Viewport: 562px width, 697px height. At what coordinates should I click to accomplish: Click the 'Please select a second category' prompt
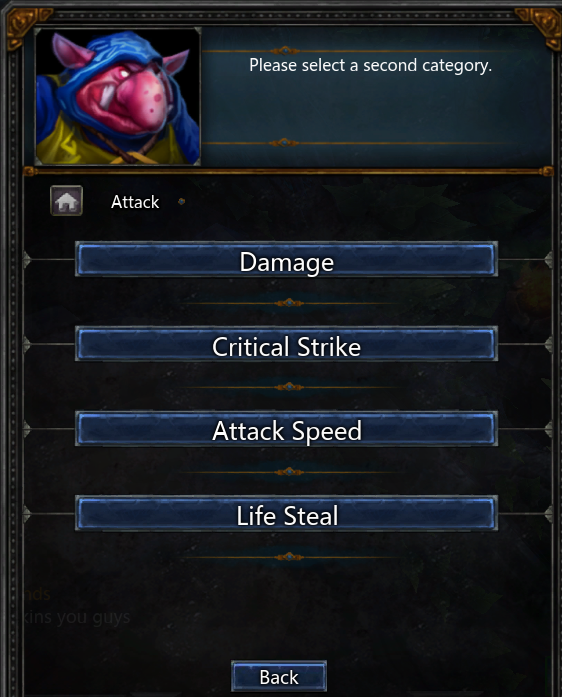pos(370,65)
